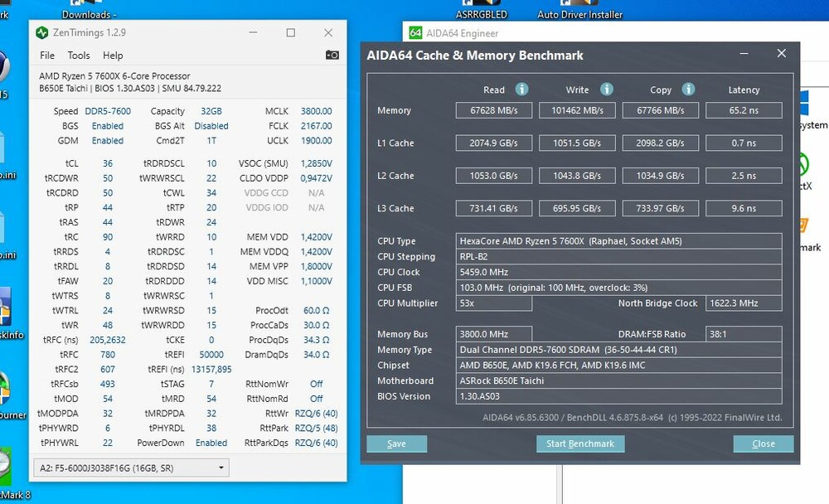Click the UCLK value 1900.00
The image size is (829, 504).
click(x=316, y=141)
